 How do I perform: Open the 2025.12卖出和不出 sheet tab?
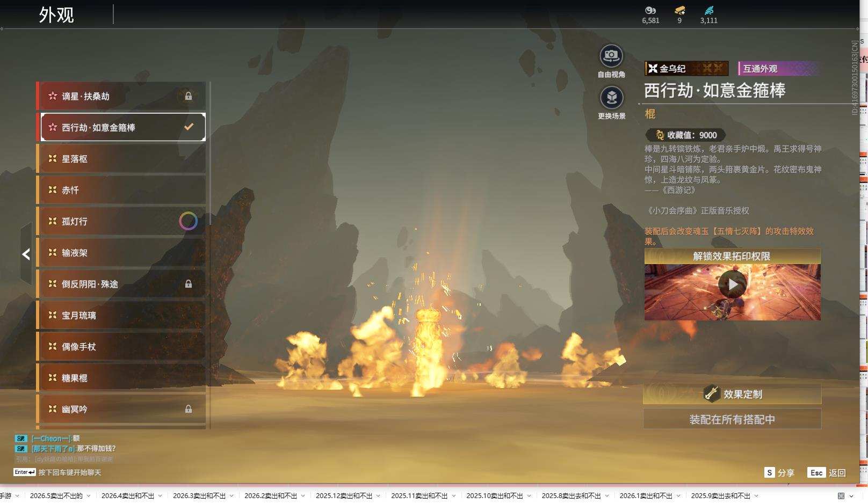344,496
